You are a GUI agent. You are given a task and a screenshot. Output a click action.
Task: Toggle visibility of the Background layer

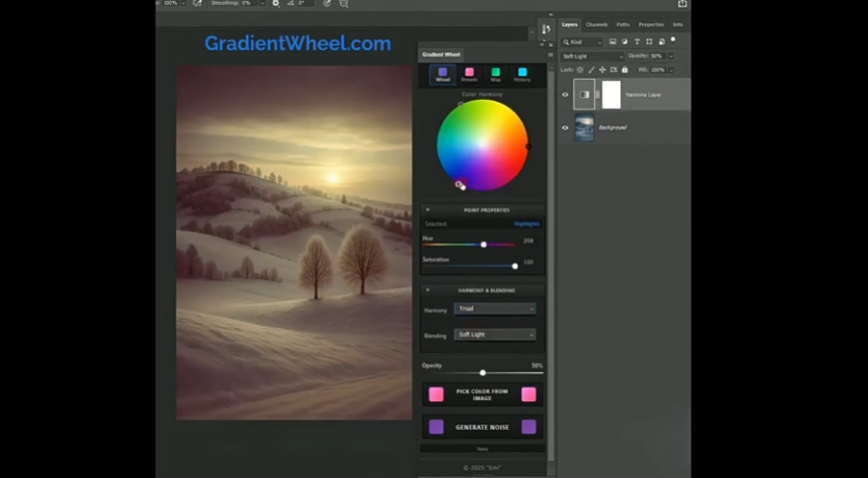click(565, 127)
